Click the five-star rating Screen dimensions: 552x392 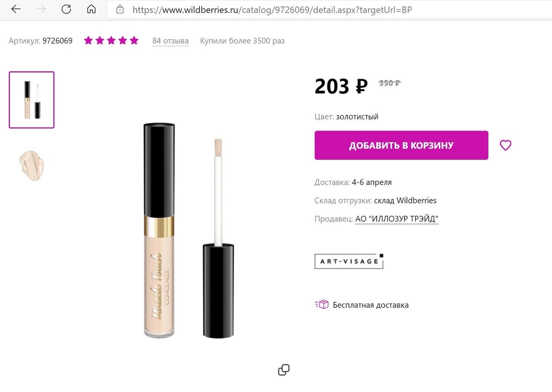tap(111, 40)
